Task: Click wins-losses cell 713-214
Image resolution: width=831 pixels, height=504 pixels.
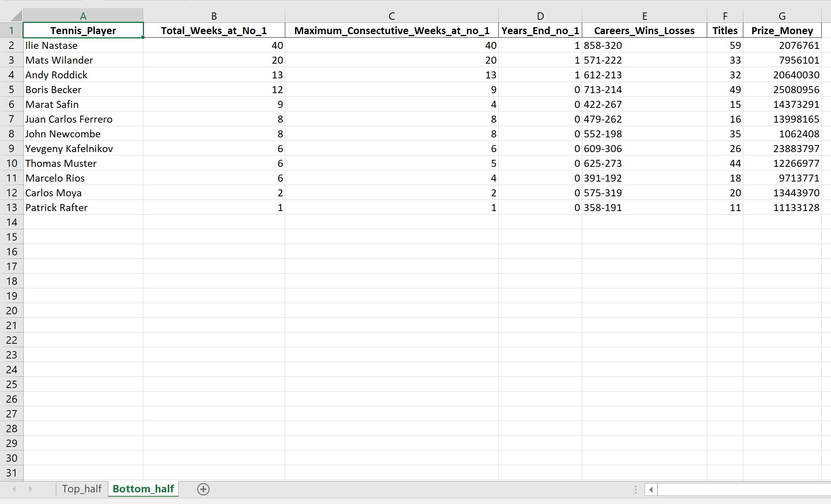Action: click(644, 90)
